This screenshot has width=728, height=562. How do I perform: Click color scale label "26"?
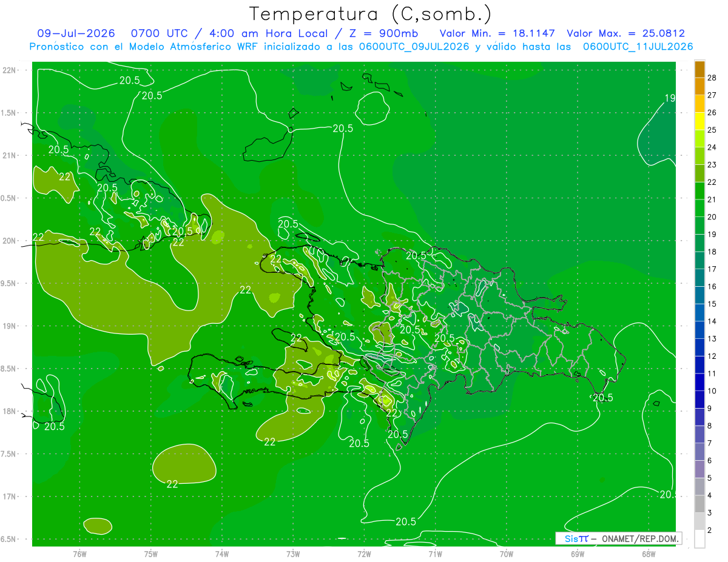(712, 113)
